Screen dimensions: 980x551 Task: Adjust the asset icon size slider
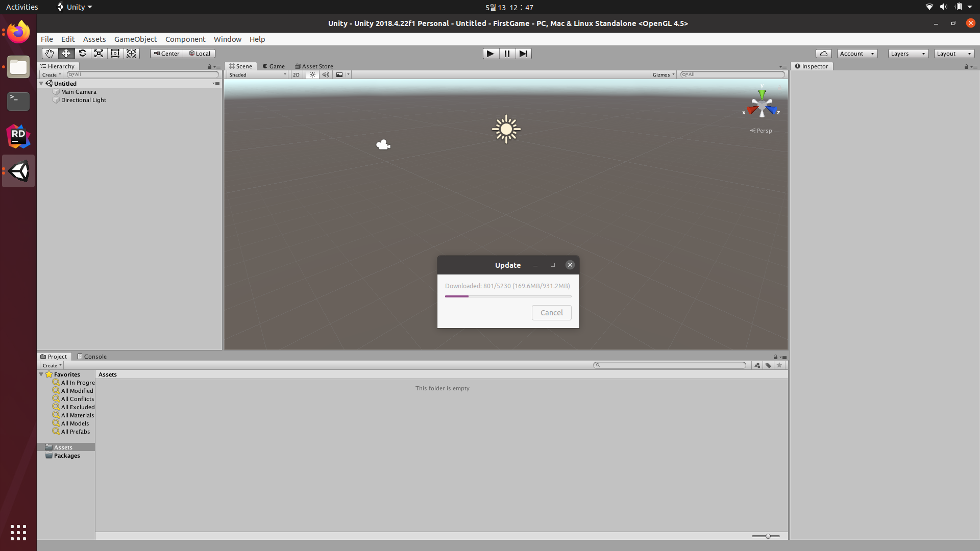coord(767,536)
